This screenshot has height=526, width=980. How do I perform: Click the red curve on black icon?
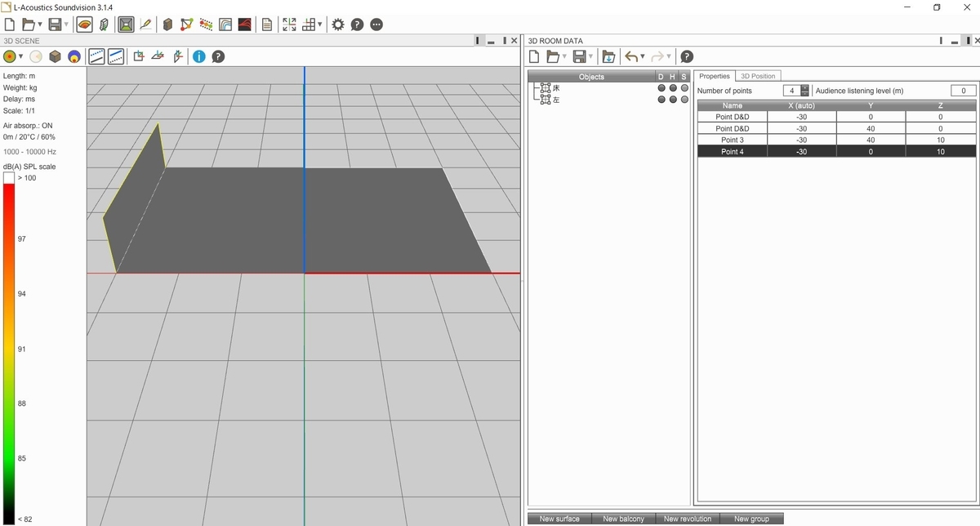click(244, 25)
